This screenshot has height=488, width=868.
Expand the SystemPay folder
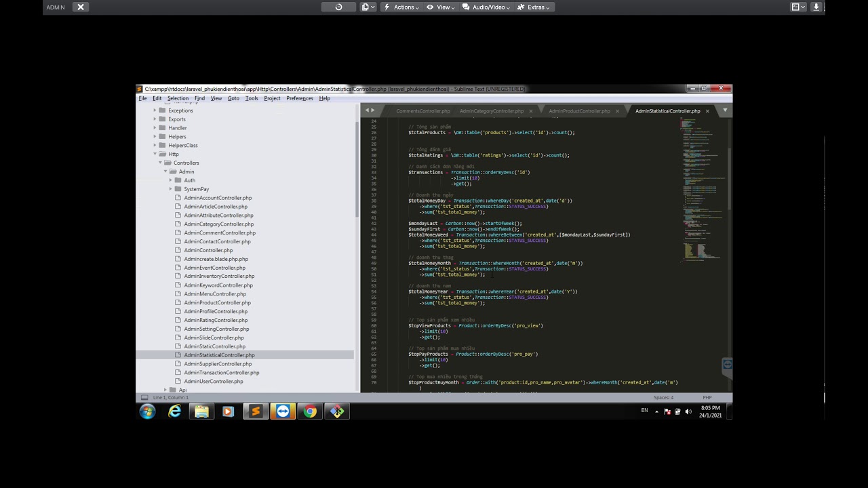tap(170, 189)
